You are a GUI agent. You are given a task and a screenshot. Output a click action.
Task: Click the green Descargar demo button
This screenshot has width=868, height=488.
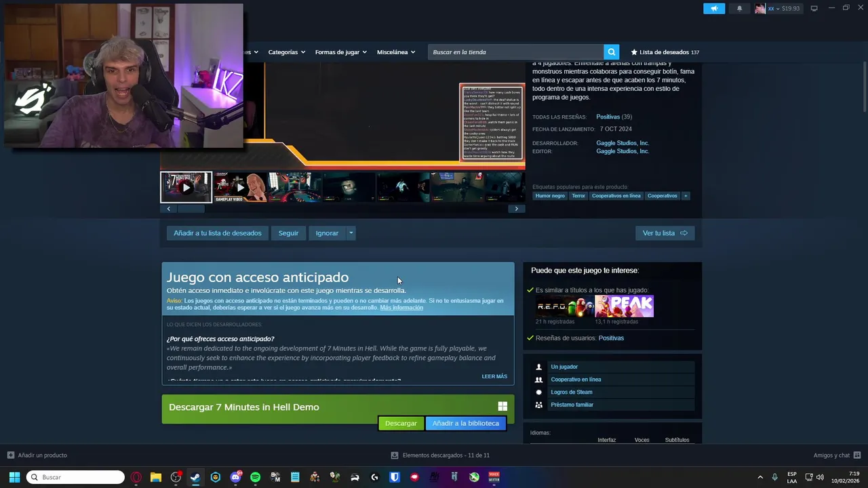[x=401, y=424]
